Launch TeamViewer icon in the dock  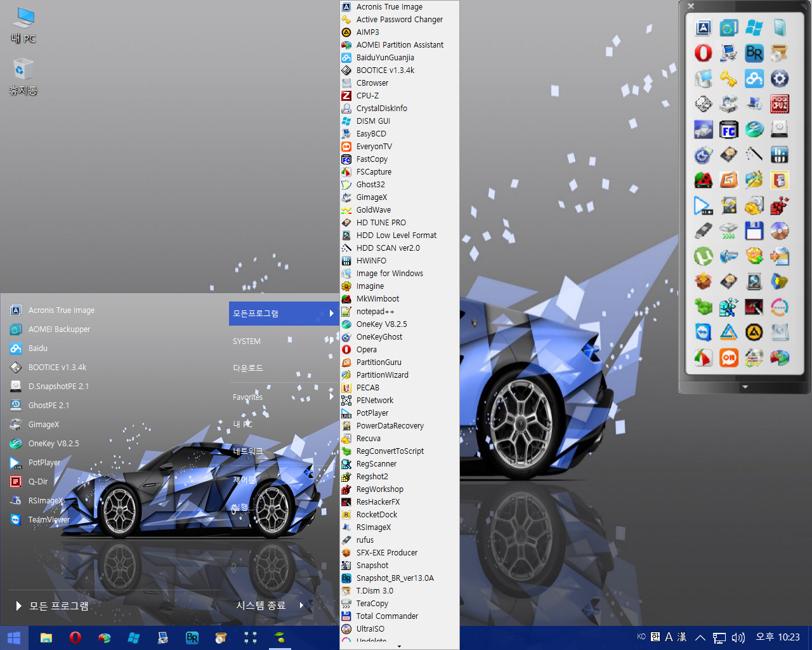(703, 333)
